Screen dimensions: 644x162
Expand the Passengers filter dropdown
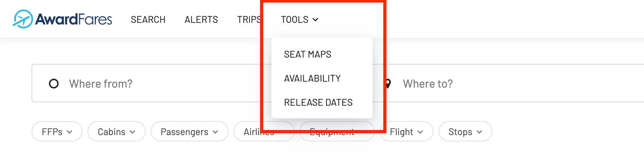click(x=189, y=132)
